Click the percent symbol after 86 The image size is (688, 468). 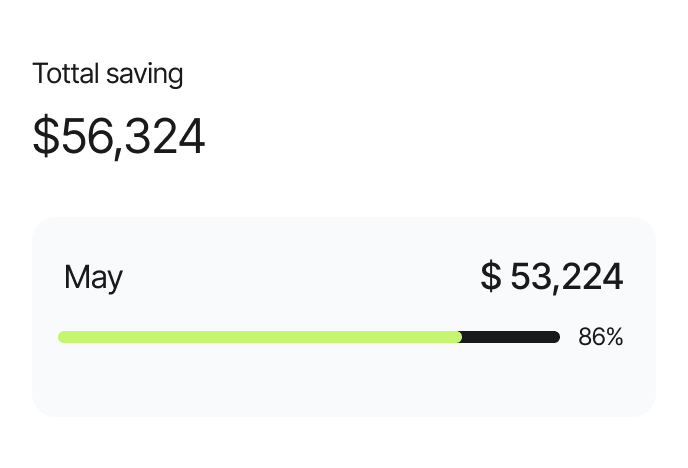[614, 338]
